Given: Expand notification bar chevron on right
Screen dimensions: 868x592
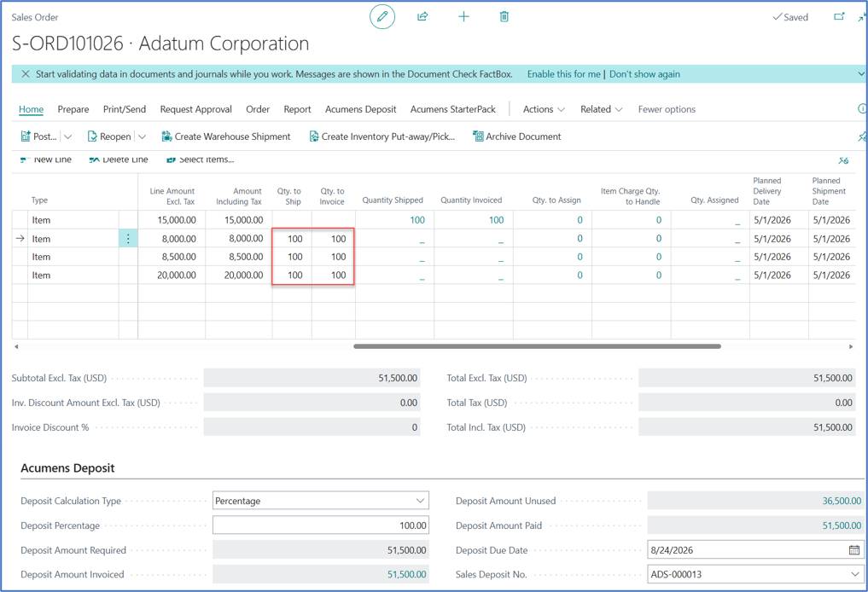Looking at the screenshot, I should (x=861, y=73).
